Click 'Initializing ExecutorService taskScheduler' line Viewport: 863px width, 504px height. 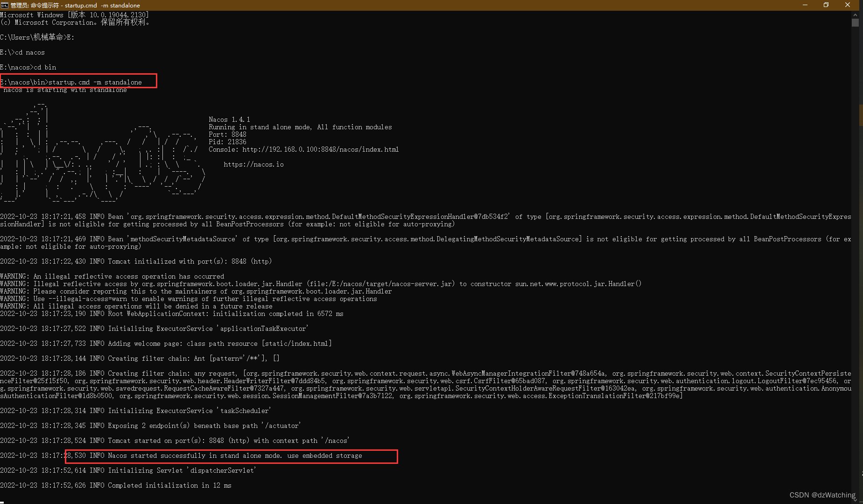[x=136, y=411]
